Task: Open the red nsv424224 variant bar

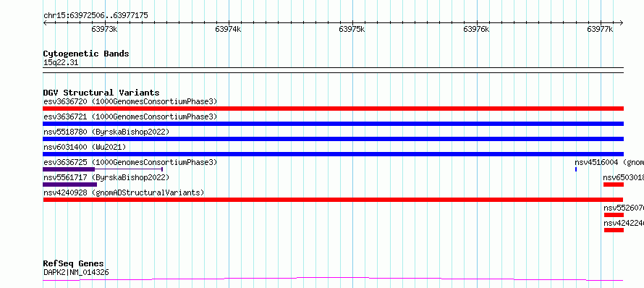Action: pos(614,230)
